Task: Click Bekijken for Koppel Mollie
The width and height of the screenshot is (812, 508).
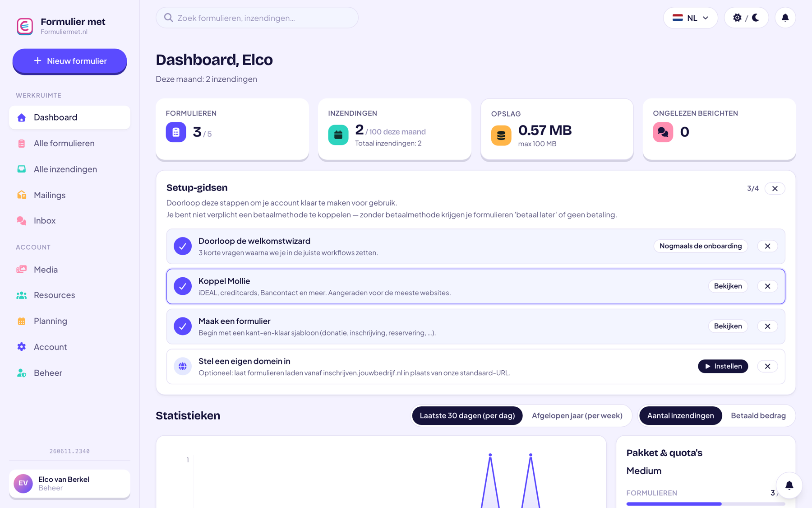Action: click(728, 286)
